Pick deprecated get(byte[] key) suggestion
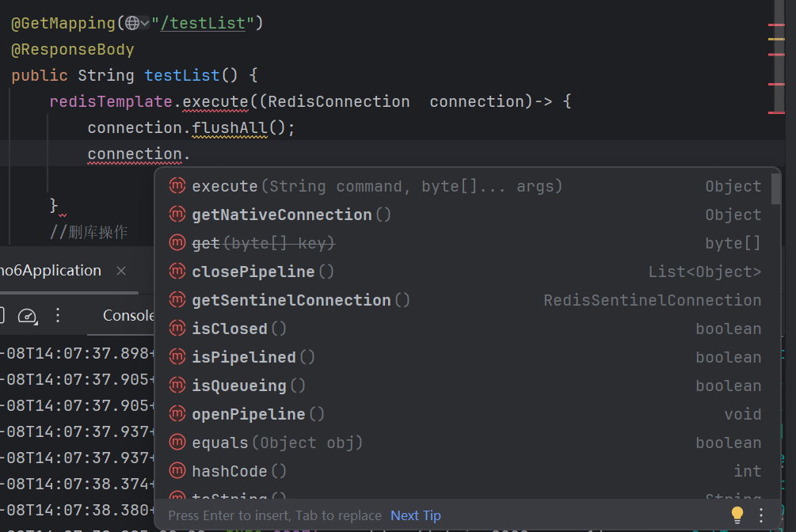The width and height of the screenshot is (796, 532). pos(467,243)
